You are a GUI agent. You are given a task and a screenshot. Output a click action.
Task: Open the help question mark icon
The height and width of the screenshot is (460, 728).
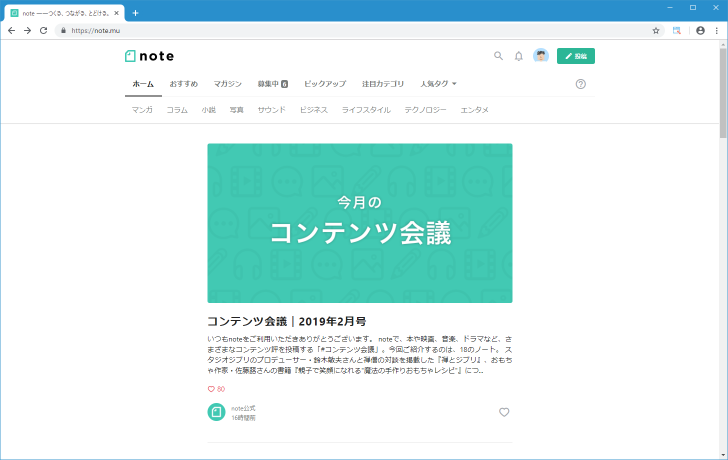580,84
